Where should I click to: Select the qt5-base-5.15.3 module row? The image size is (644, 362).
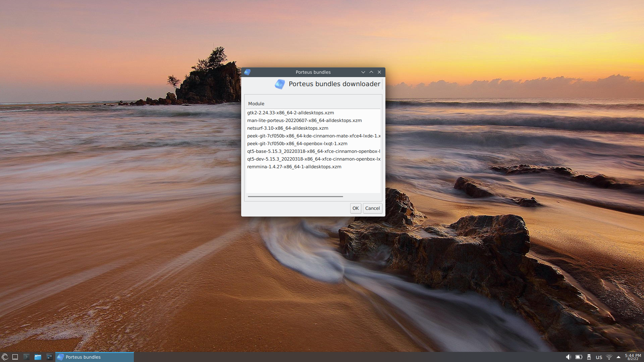point(313,151)
